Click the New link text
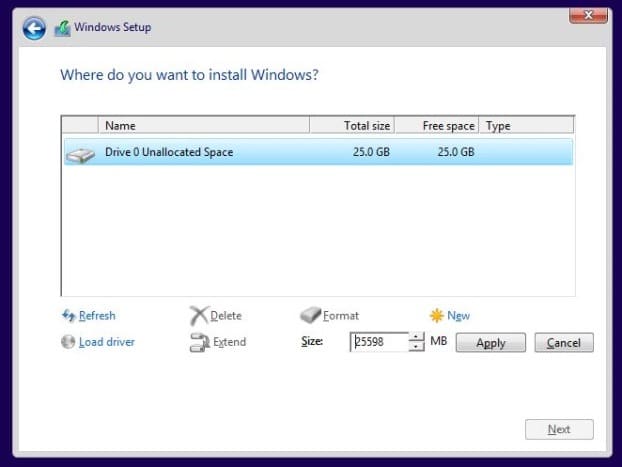 coord(459,315)
